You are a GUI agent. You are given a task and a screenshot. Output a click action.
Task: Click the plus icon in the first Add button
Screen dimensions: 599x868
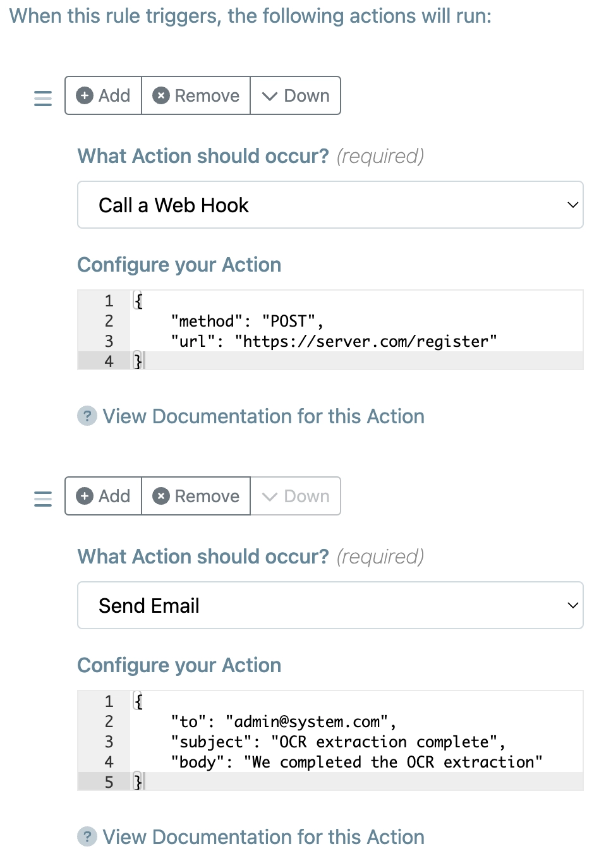pyautogui.click(x=85, y=95)
